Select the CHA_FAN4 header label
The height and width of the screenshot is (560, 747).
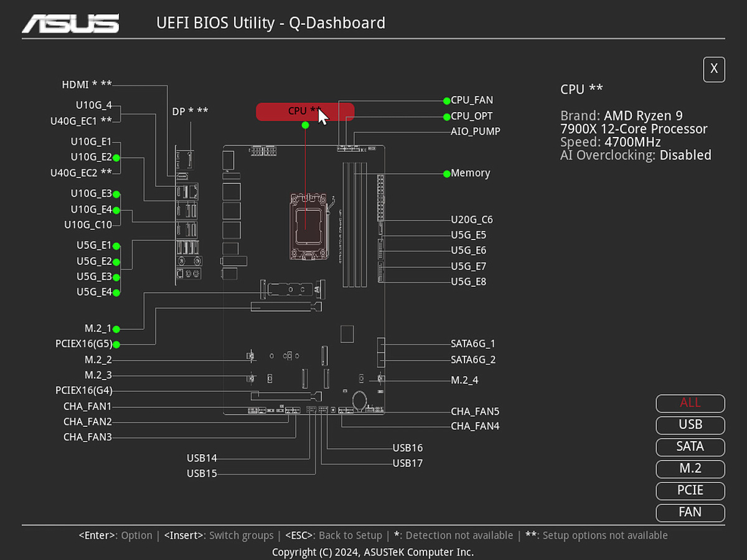click(x=475, y=427)
